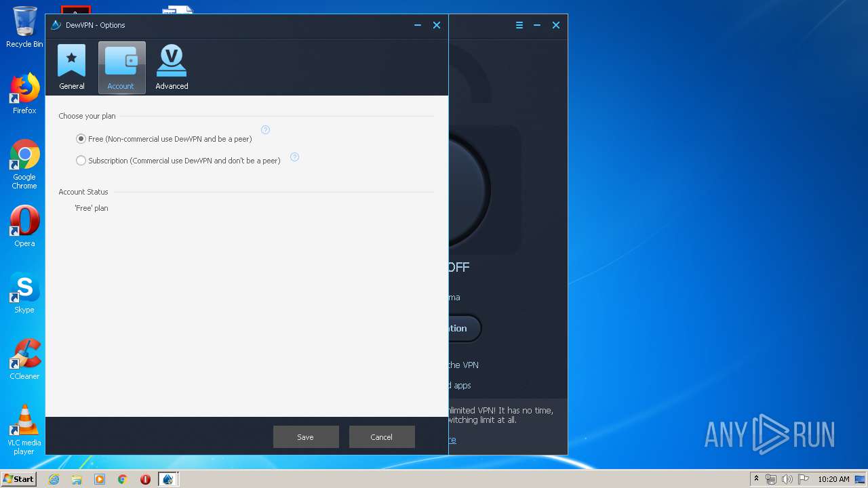Click help icon beside Free plan
This screenshot has height=488, width=868.
(x=266, y=130)
